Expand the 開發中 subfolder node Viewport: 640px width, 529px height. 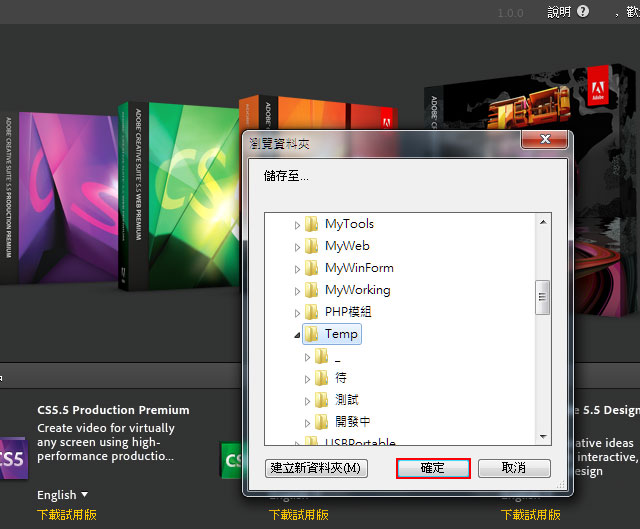point(307,423)
